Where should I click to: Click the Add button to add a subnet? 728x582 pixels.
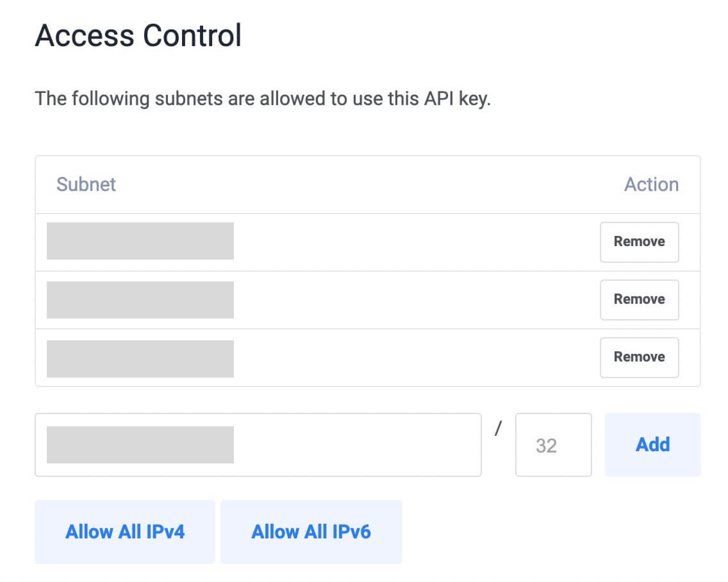[652, 445]
